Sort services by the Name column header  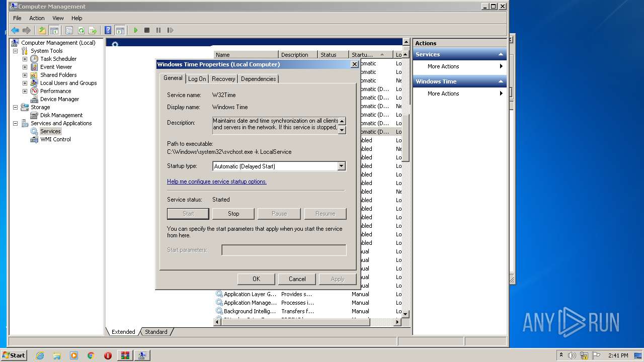[246, 55]
